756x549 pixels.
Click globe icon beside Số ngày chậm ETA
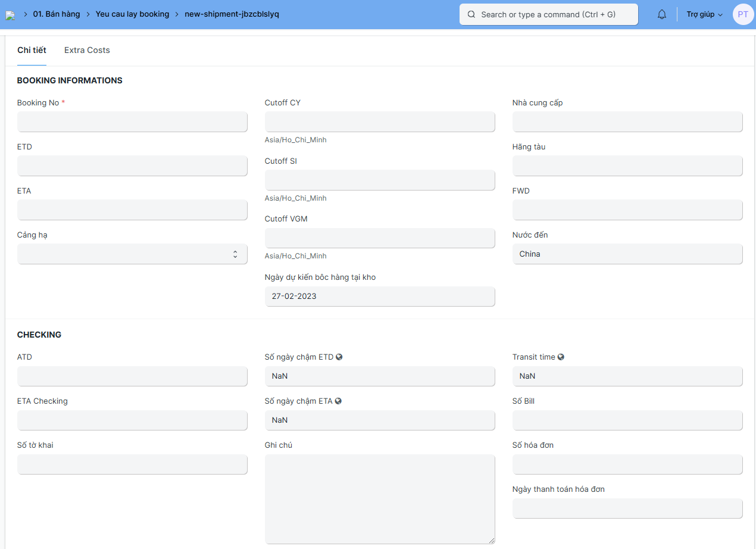338,401
